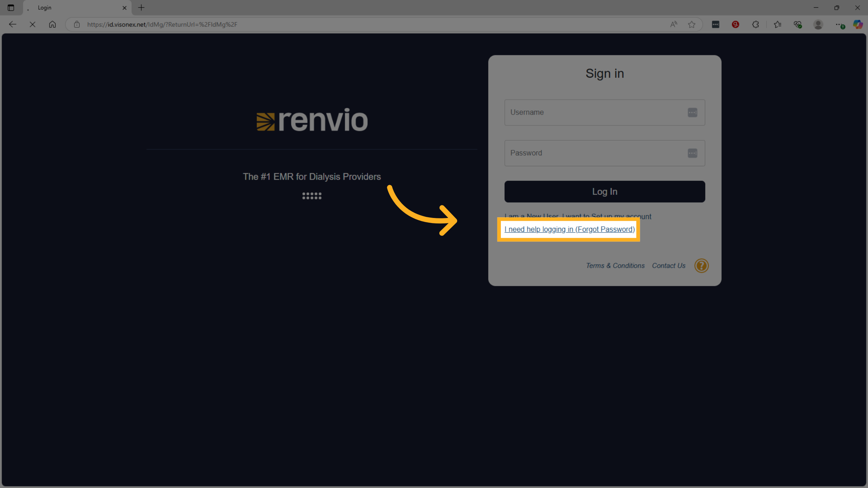Go back using the browser back arrow
Screen dimensions: 868x488
pyautogui.click(x=12, y=24)
